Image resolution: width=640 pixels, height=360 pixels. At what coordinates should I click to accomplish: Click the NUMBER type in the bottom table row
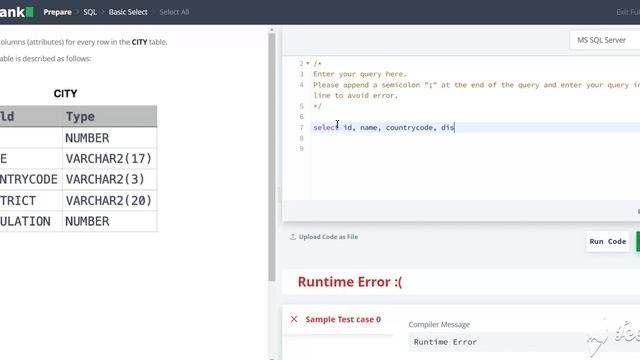point(109,221)
